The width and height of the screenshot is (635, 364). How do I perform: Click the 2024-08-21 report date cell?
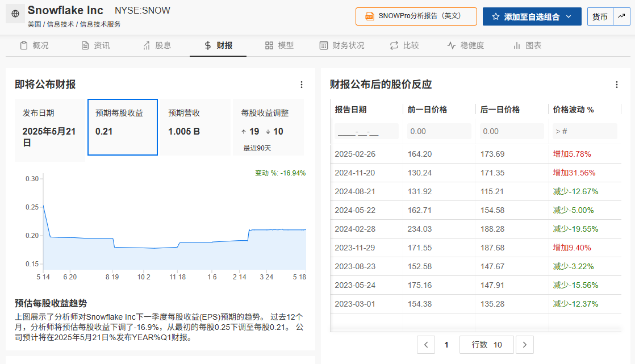pyautogui.click(x=355, y=191)
